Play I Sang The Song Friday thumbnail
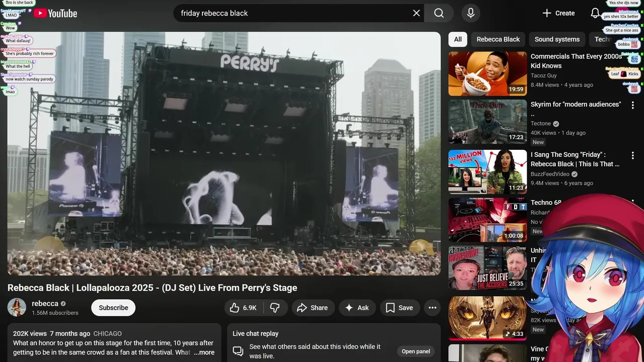644x362 pixels. 488,172
